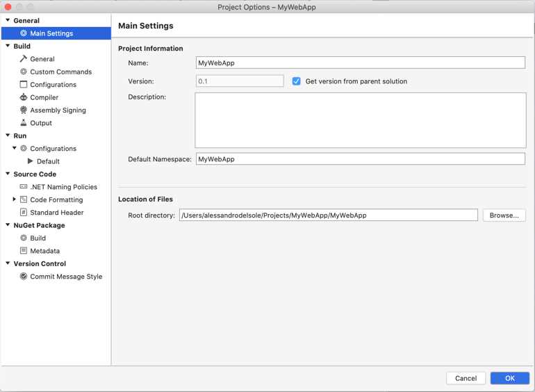Click the Assembly Signing seal icon

(24, 110)
